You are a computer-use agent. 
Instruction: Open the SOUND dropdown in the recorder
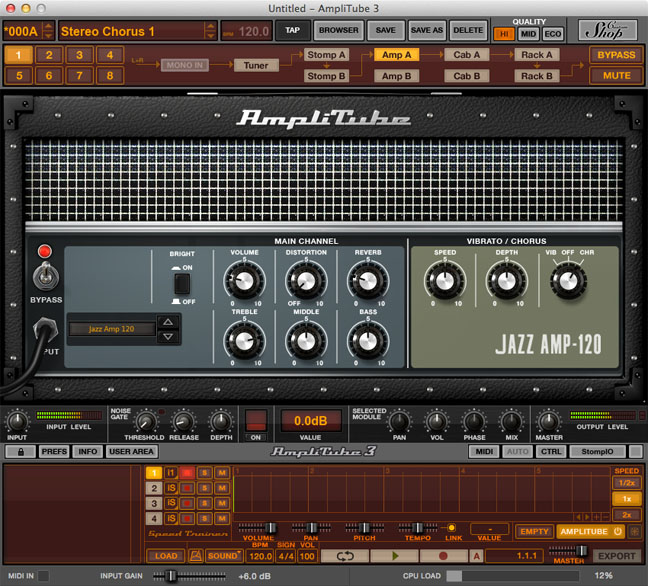click(x=223, y=556)
